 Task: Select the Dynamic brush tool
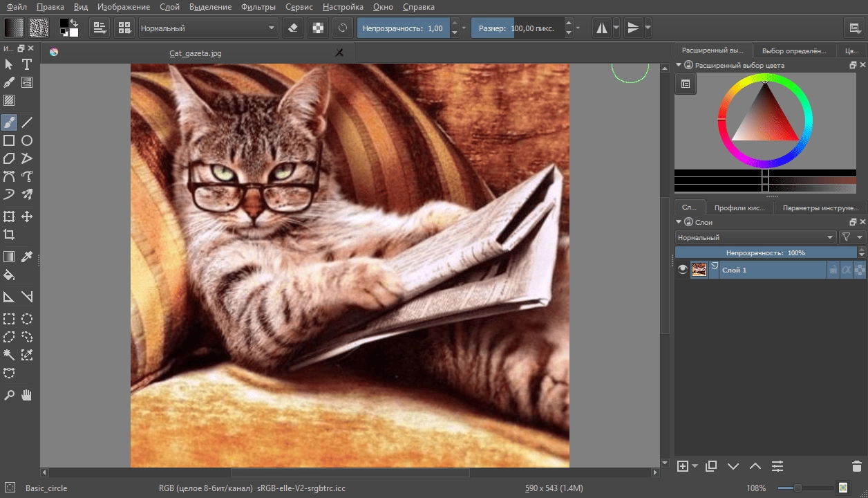[9, 194]
